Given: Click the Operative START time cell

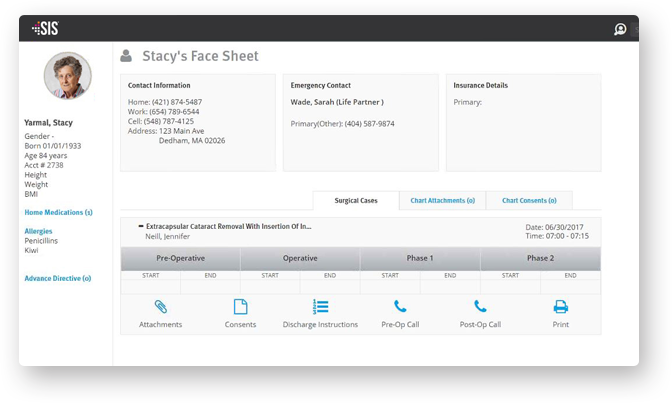Looking at the screenshot, I should click(270, 286).
